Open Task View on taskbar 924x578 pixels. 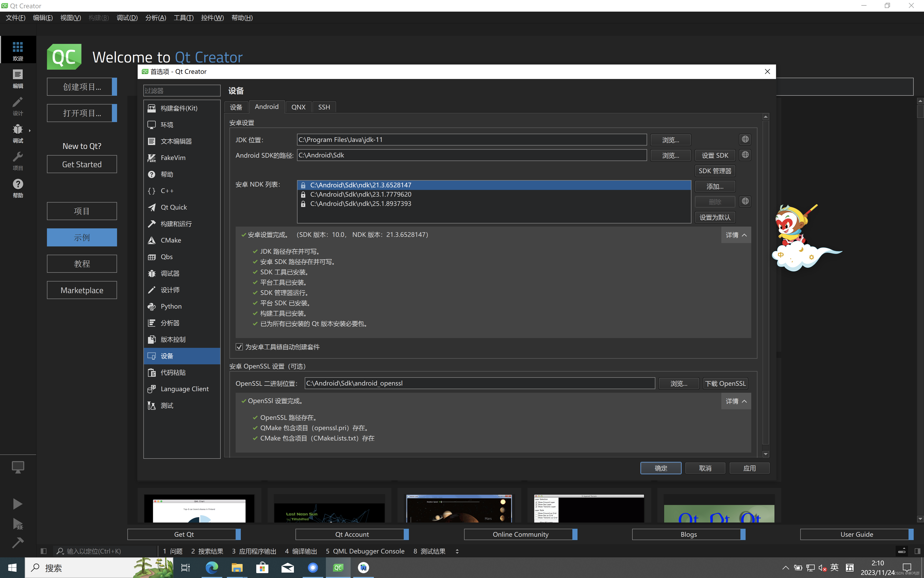186,568
